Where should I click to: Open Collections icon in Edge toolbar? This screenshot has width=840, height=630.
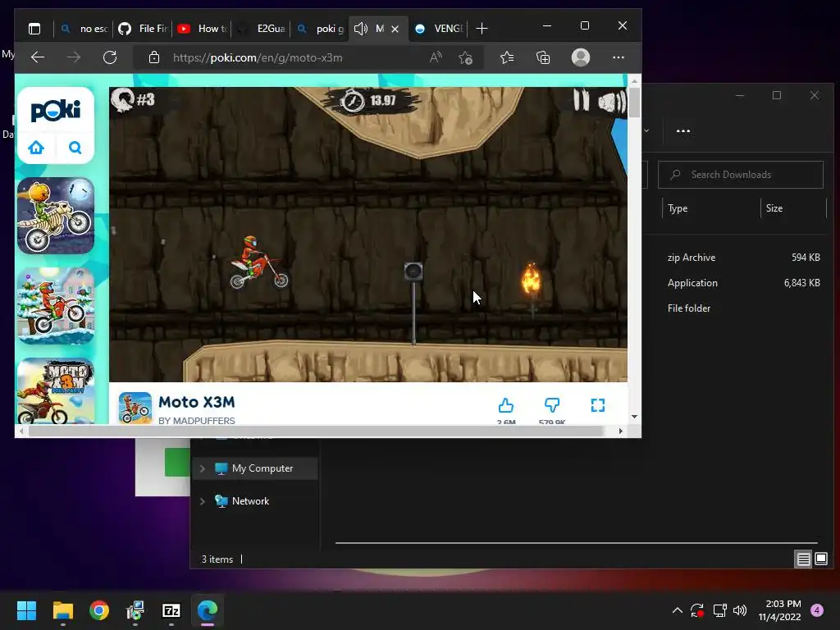tap(543, 57)
